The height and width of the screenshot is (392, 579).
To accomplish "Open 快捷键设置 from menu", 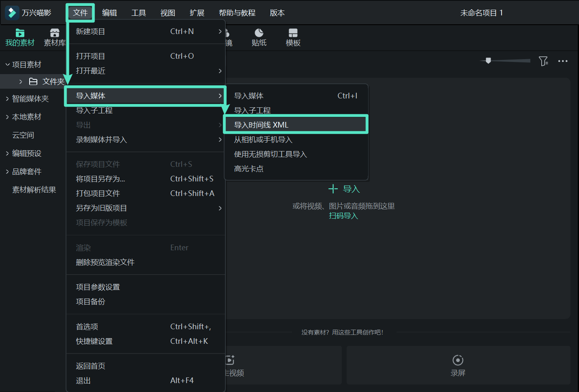I will tap(146, 341).
